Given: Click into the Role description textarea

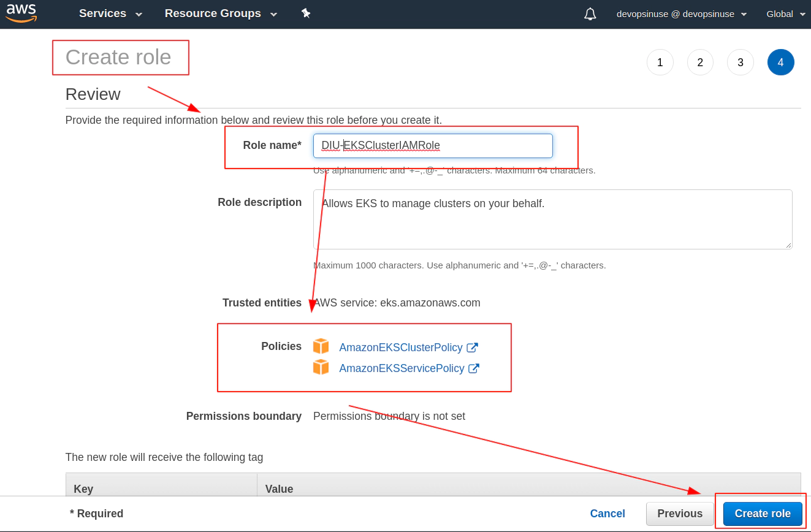Looking at the screenshot, I should coord(552,219).
